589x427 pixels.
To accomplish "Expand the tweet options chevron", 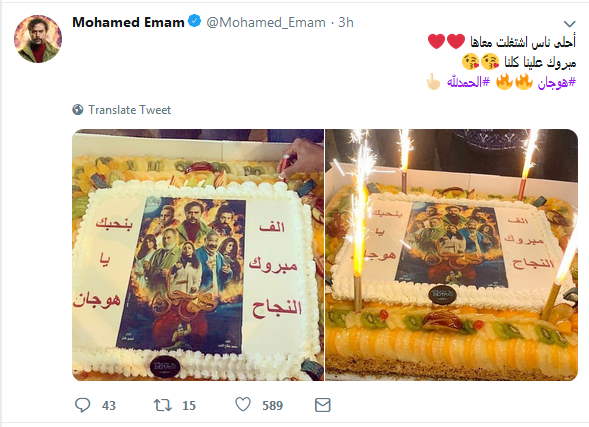I will coord(570,24).
